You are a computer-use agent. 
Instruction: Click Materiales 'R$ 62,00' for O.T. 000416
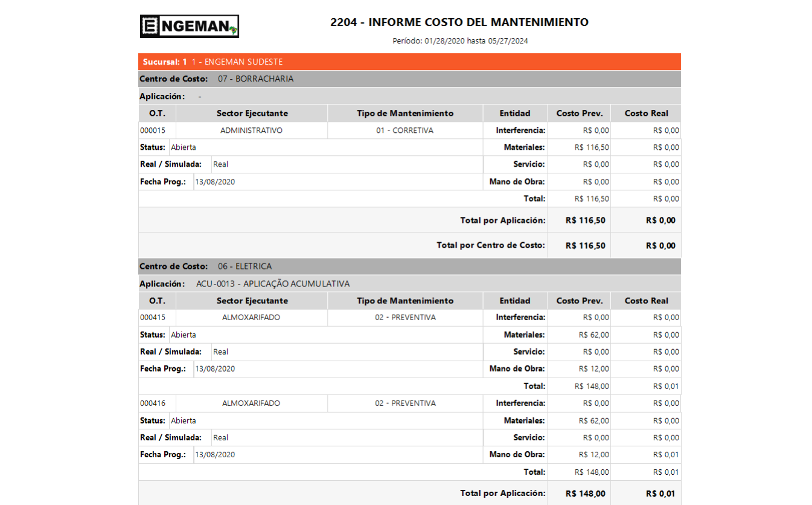pyautogui.click(x=594, y=420)
